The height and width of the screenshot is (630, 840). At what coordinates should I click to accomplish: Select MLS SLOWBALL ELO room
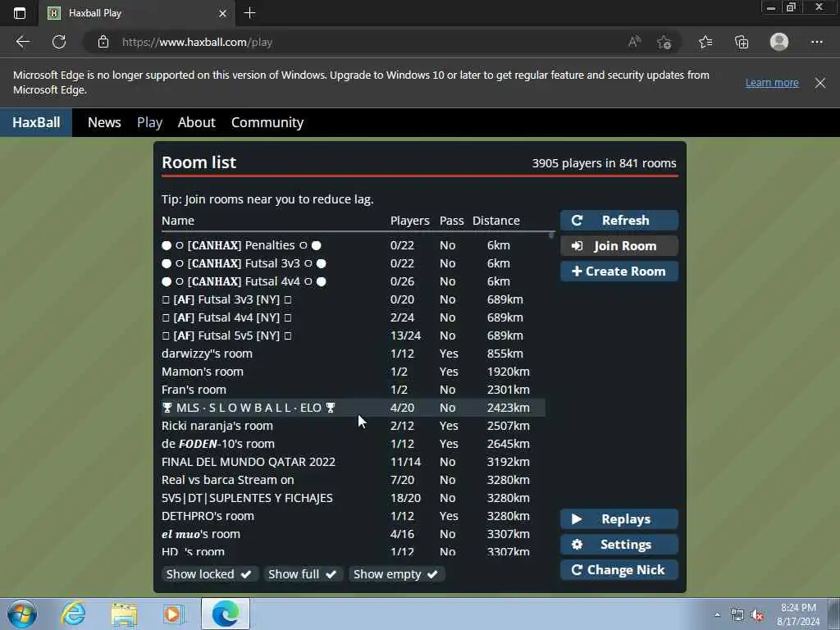click(x=354, y=408)
